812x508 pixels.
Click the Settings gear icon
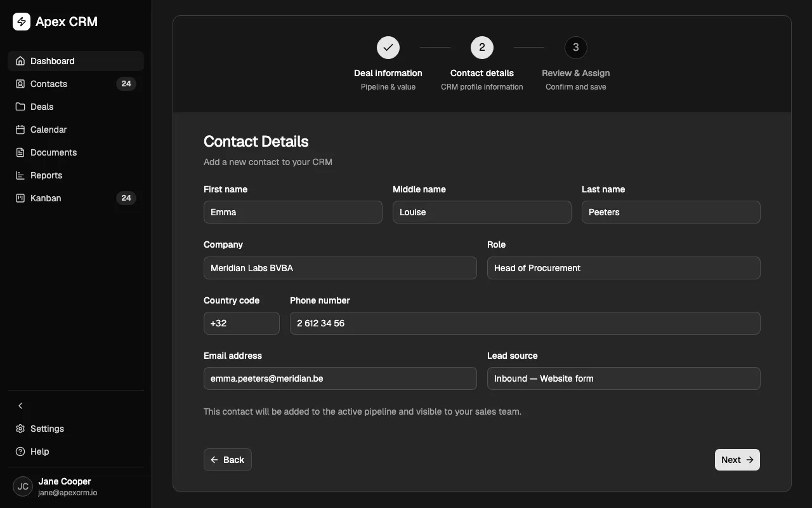coord(20,429)
